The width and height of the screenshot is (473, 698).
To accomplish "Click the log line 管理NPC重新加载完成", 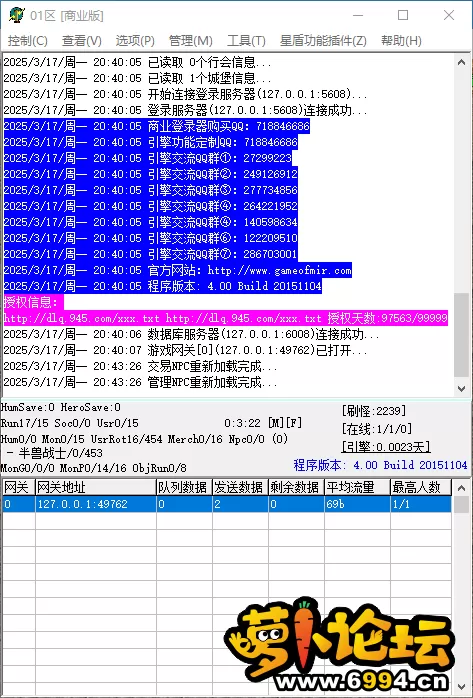I will [x=140, y=383].
